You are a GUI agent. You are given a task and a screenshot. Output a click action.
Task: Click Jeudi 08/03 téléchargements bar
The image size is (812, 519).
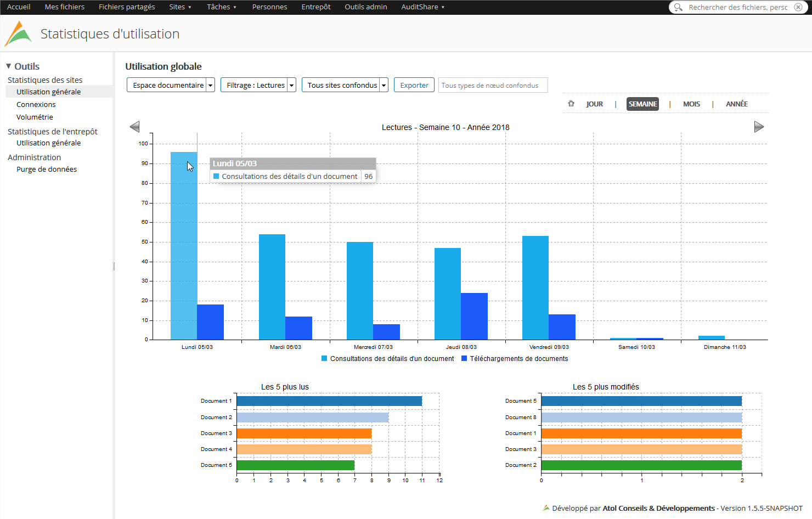[x=475, y=316]
